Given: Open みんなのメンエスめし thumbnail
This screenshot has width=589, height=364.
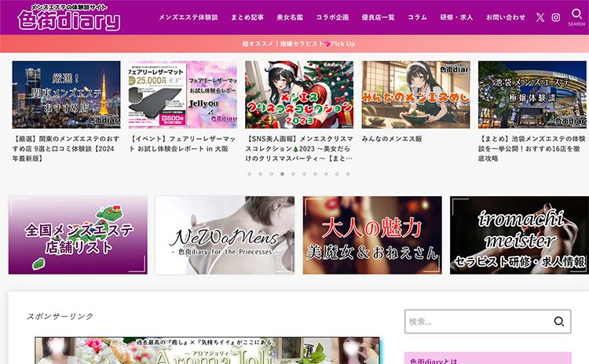Looking at the screenshot, I should (415, 95).
